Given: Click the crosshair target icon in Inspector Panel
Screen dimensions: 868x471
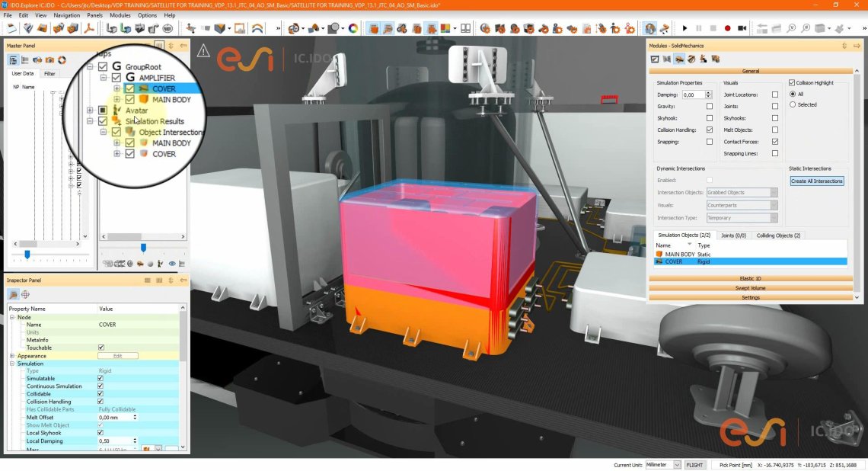Looking at the screenshot, I should 25,295.
